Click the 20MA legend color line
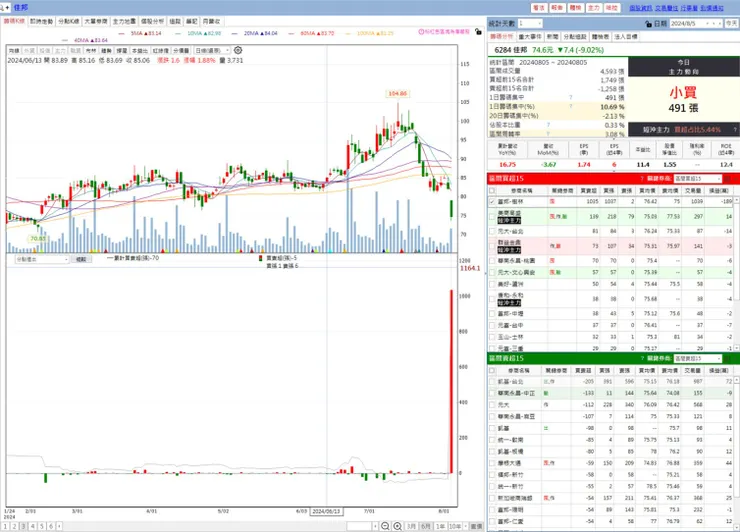The height and width of the screenshot is (532, 740). coord(235,34)
